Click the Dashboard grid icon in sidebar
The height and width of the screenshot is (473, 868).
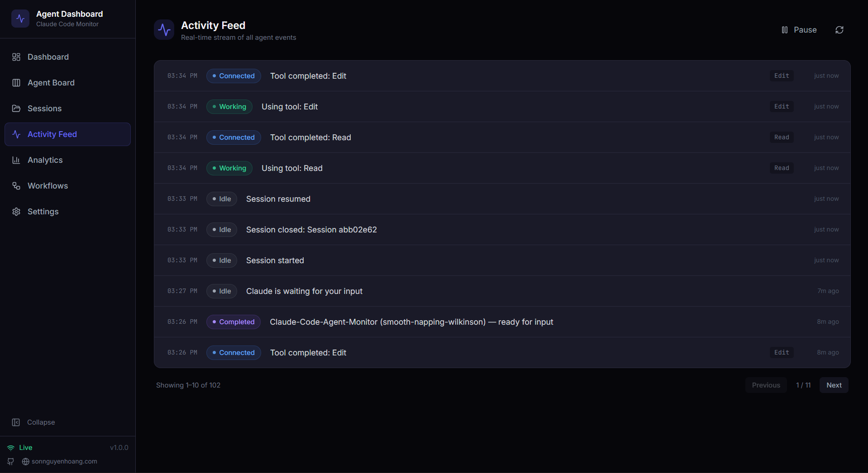click(x=16, y=57)
